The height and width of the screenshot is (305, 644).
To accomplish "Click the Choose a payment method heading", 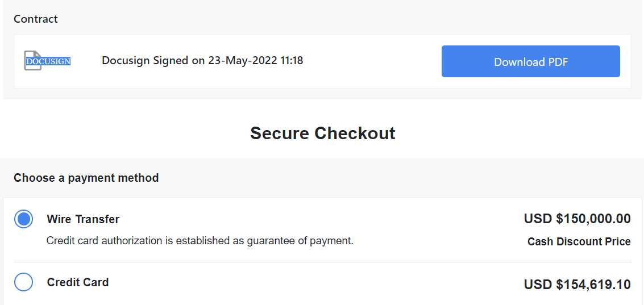I will point(86,178).
